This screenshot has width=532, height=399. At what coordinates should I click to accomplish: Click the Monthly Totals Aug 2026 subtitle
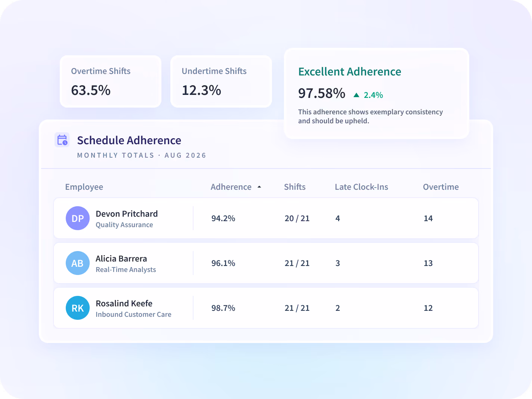click(142, 155)
